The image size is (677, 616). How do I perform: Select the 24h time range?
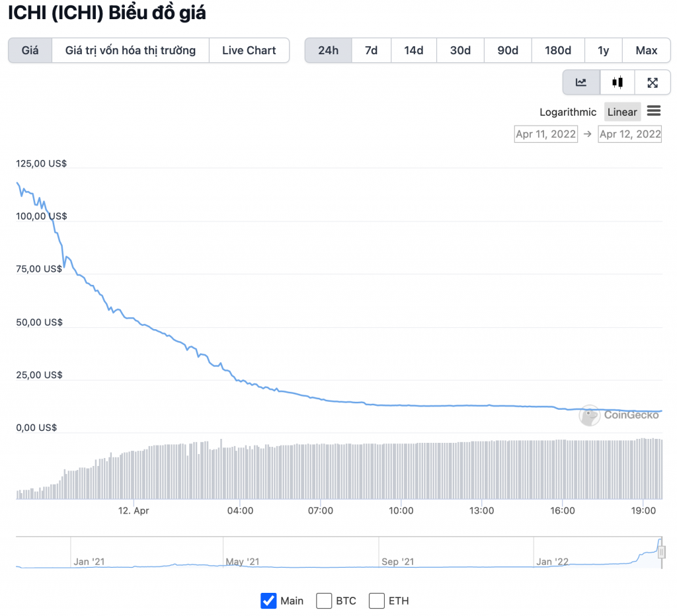pos(328,50)
